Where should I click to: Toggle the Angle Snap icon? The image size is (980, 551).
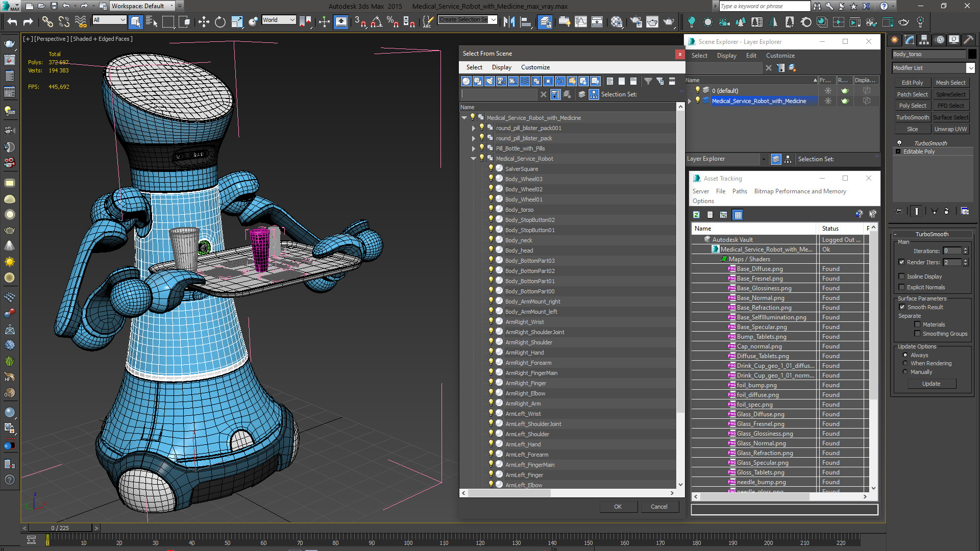376,22
